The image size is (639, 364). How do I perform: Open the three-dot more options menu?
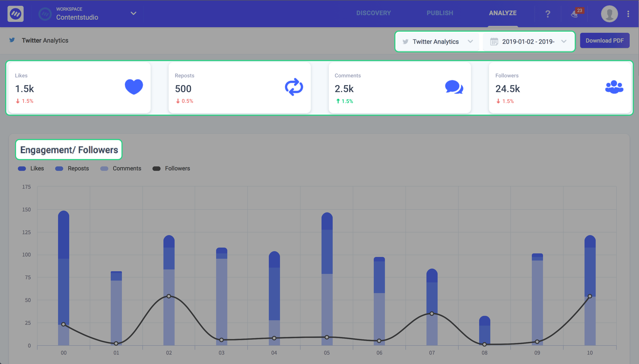pos(628,14)
